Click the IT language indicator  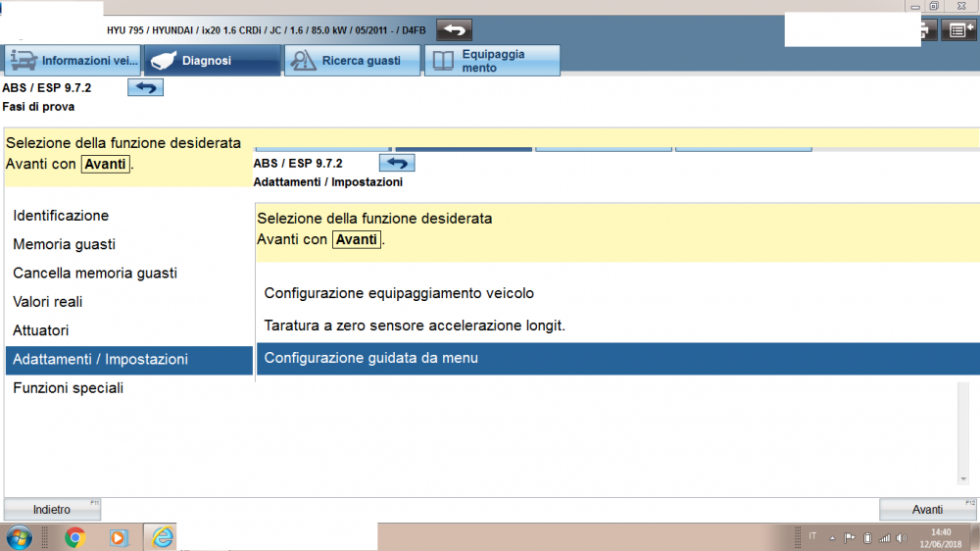point(812,536)
